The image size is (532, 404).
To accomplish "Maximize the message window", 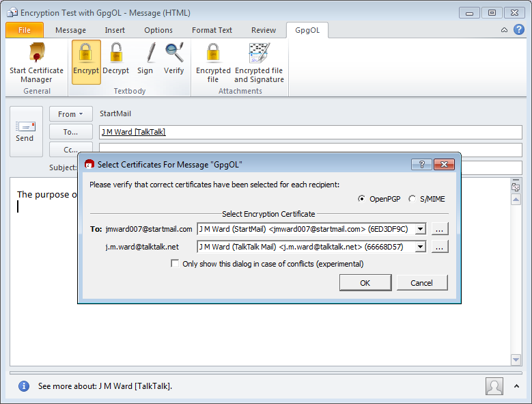I will 492,13.
